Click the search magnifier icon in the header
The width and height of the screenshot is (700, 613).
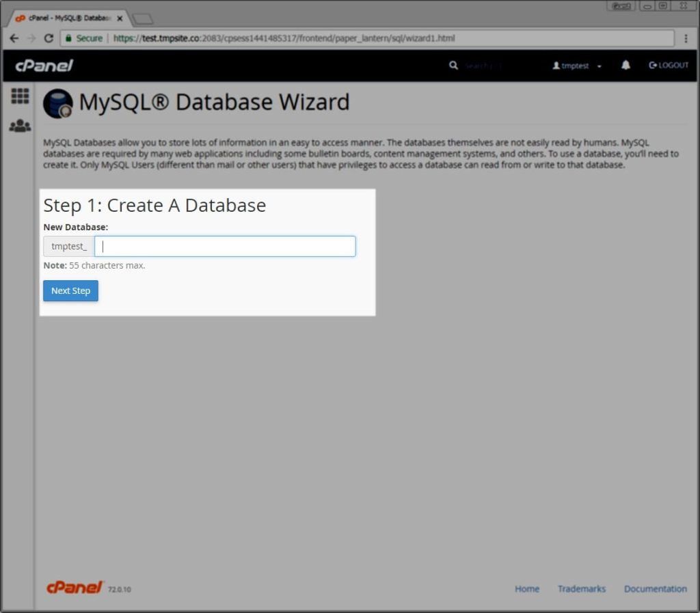pyautogui.click(x=453, y=66)
